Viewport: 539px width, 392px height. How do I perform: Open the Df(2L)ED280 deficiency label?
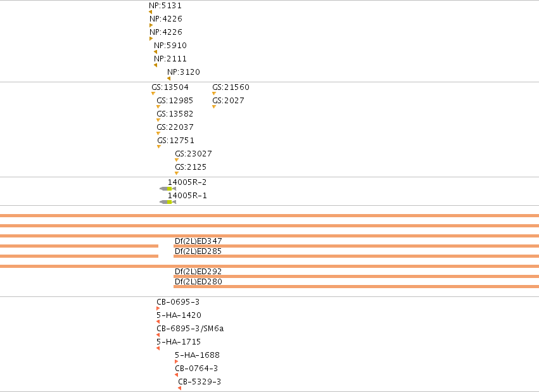click(198, 282)
